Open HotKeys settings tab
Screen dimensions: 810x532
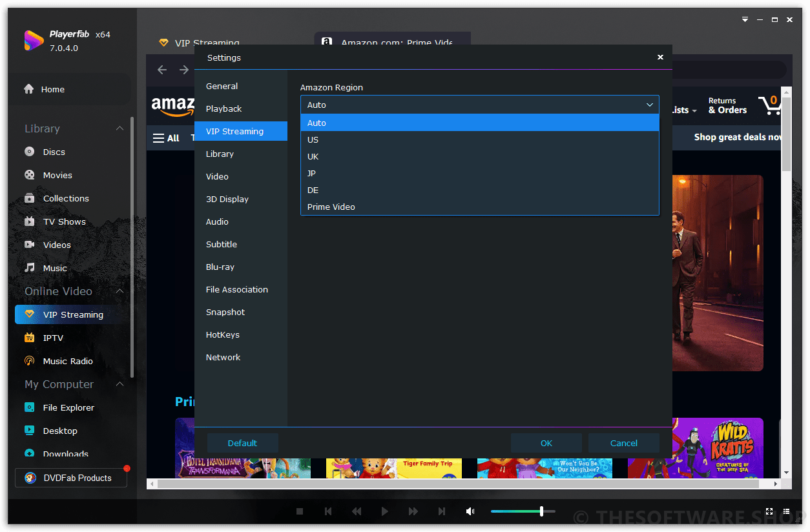point(241,334)
